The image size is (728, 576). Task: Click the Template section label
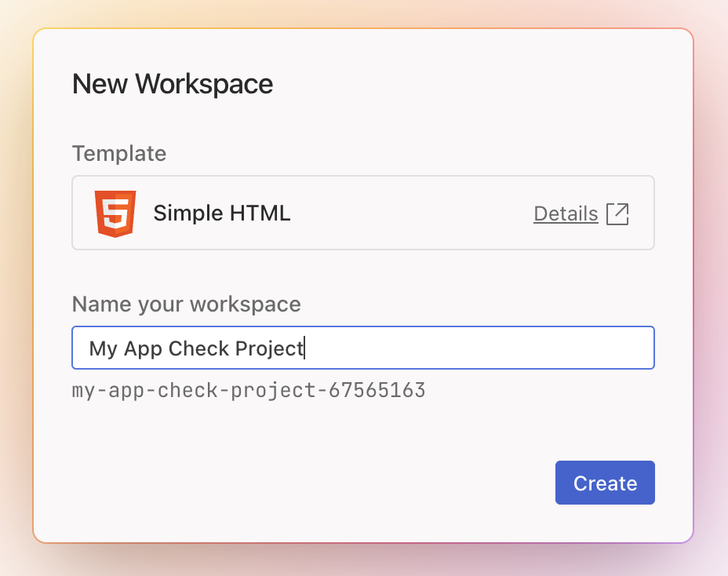pyautogui.click(x=119, y=154)
